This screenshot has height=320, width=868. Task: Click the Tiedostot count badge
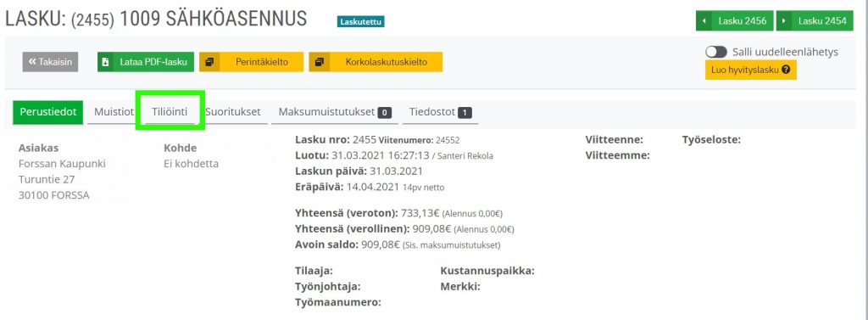[x=465, y=113]
